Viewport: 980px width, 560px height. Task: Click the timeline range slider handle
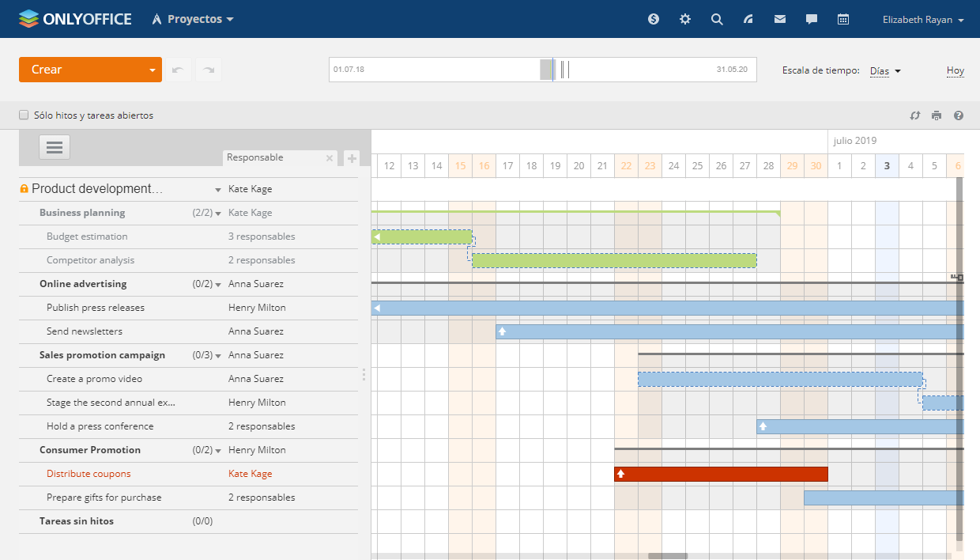547,70
